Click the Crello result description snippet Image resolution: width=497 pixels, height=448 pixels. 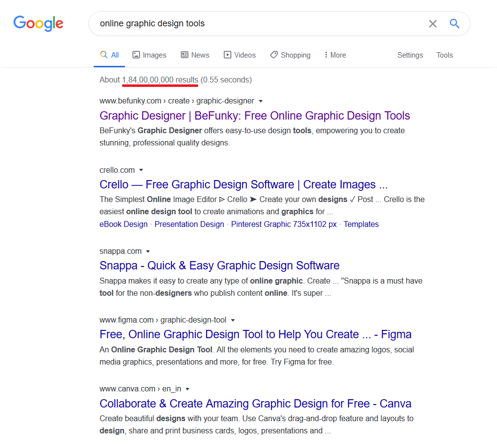(x=262, y=205)
